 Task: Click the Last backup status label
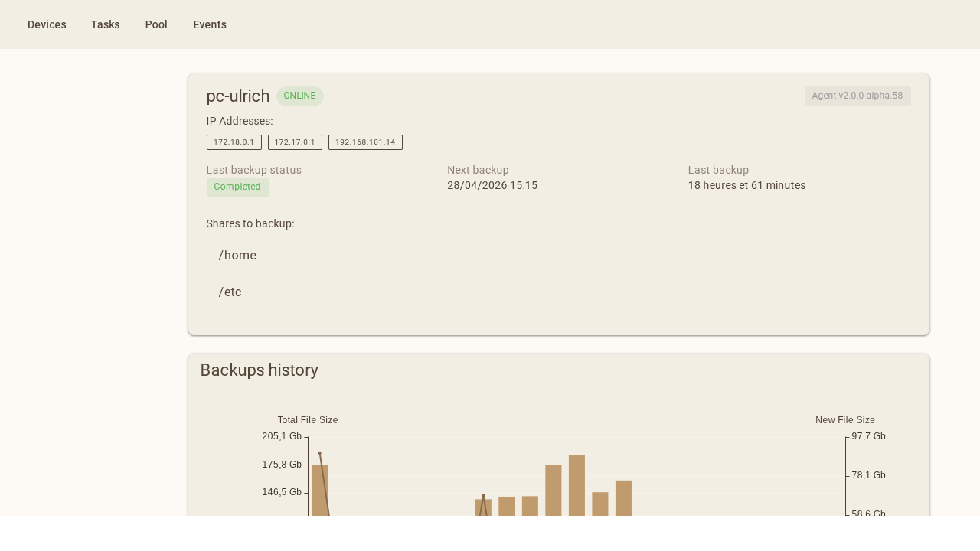pyautogui.click(x=254, y=170)
